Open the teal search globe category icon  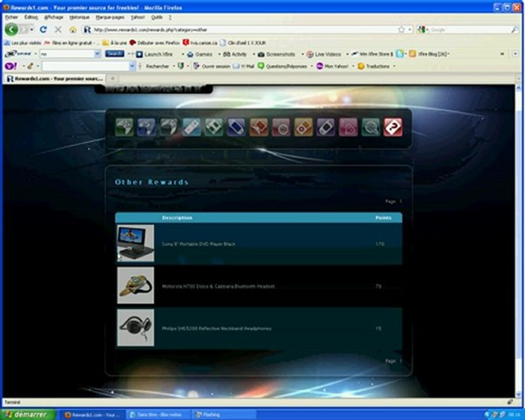[x=370, y=127]
